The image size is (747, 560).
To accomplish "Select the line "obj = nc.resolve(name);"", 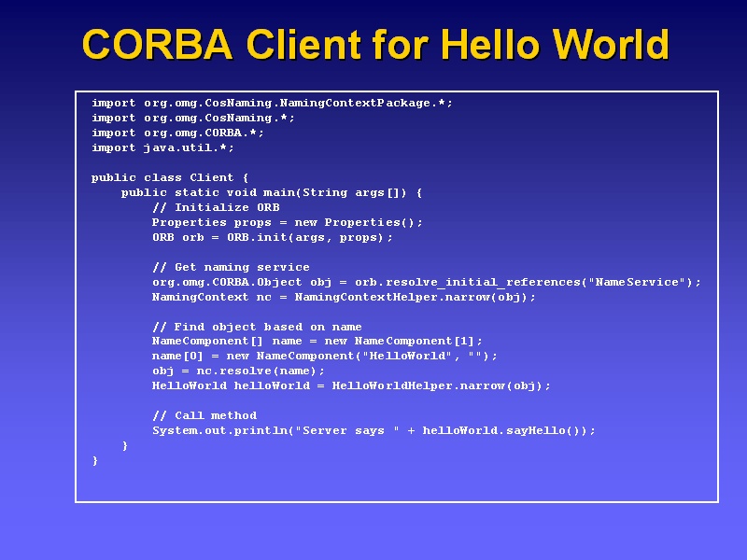I will 238,371.
